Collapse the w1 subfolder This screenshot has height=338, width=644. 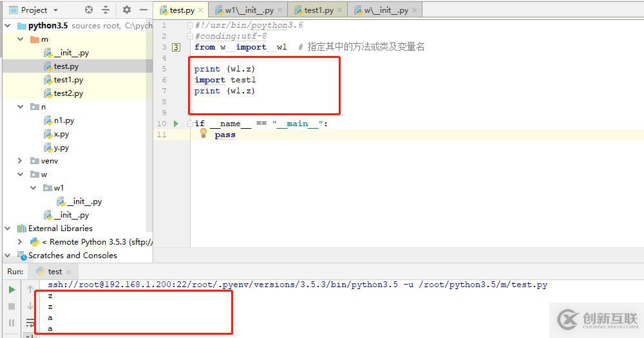click(33, 188)
